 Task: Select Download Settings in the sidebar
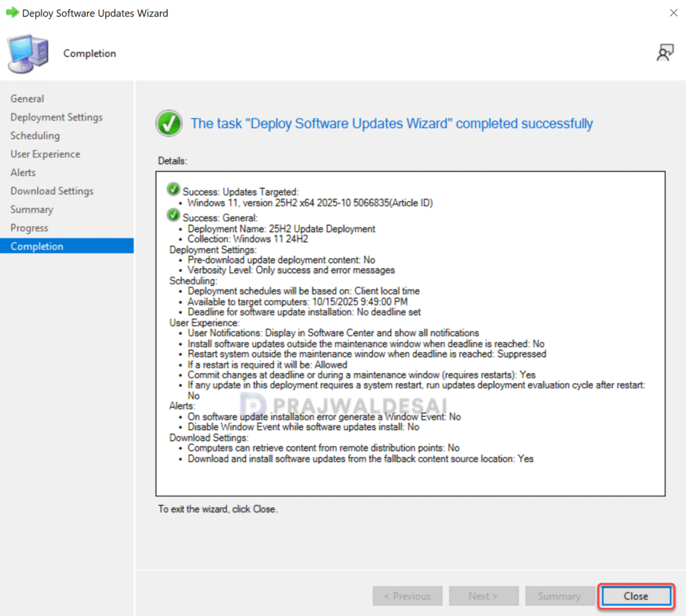(52, 191)
